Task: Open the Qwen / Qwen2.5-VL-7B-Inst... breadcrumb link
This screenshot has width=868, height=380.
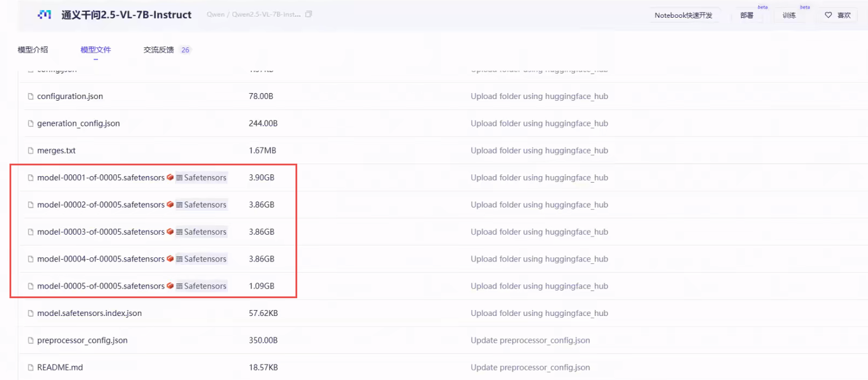Action: (254, 15)
